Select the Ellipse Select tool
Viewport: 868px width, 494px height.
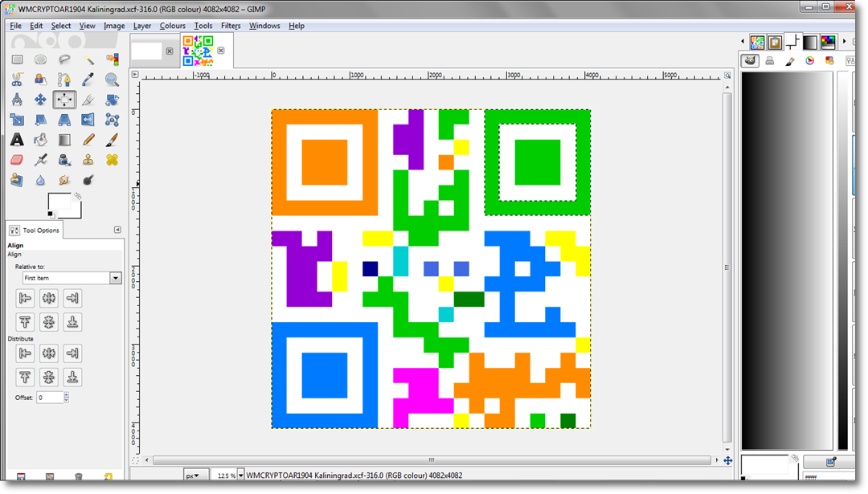(x=40, y=59)
